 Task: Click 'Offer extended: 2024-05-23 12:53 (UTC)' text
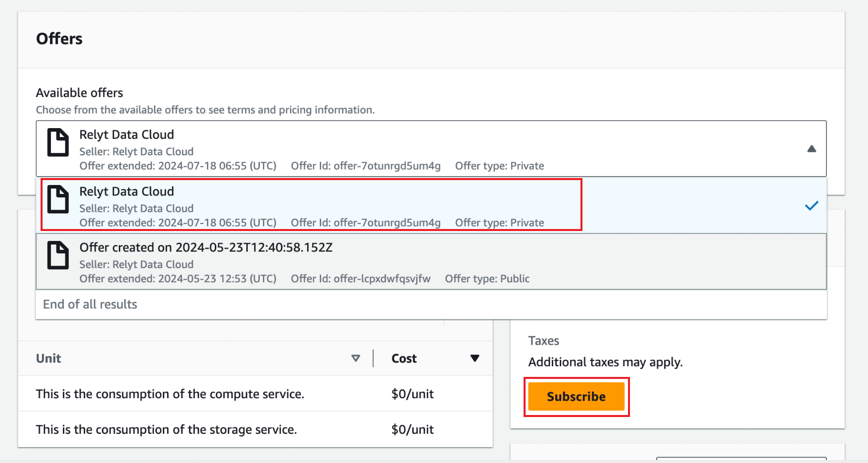pyautogui.click(x=178, y=278)
